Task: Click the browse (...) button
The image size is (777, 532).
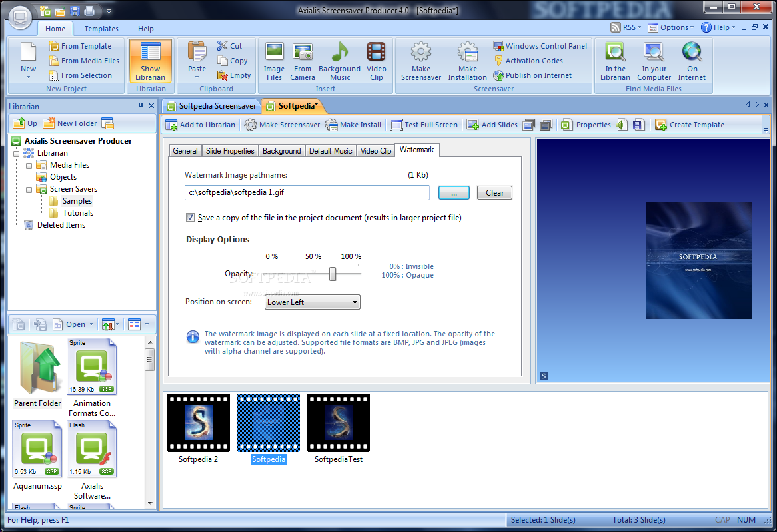Action: pyautogui.click(x=454, y=192)
